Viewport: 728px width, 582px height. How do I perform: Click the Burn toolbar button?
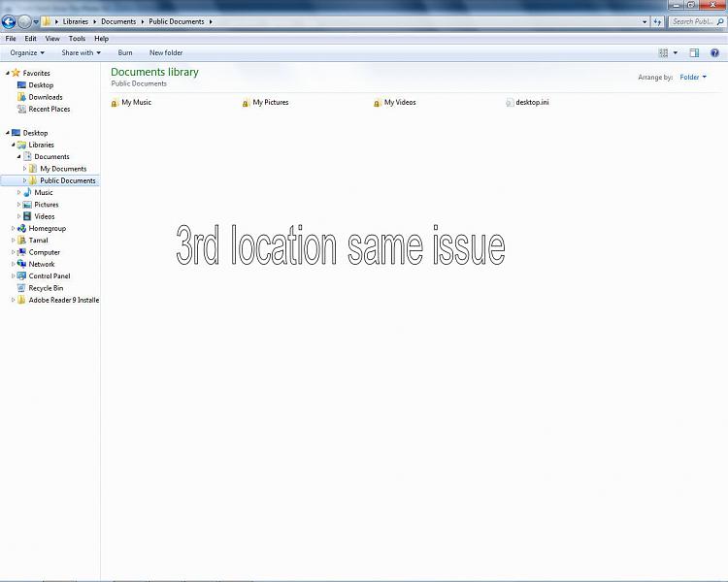[x=125, y=53]
